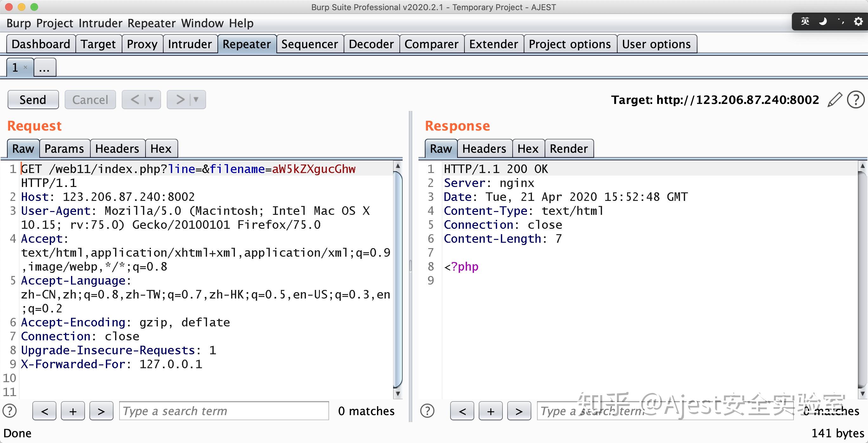Click the settings gear in input toolbar
Image resolution: width=868 pixels, height=443 pixels.
pyautogui.click(x=858, y=22)
